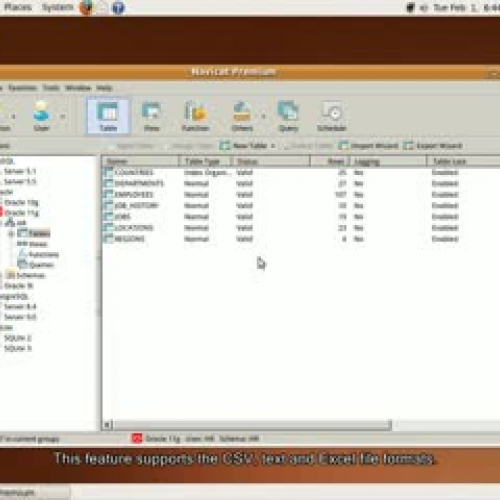Viewport: 500px width, 500px height.
Task: Select SQLite 2 connection in tree
Action: tap(18, 338)
